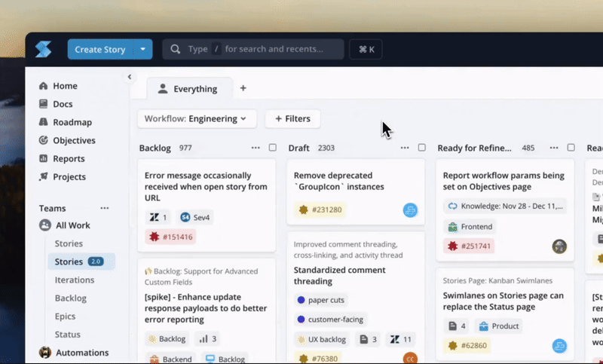The height and width of the screenshot is (364, 603).
Task: Check the Backlog column select-all checkbox
Action: click(x=273, y=148)
